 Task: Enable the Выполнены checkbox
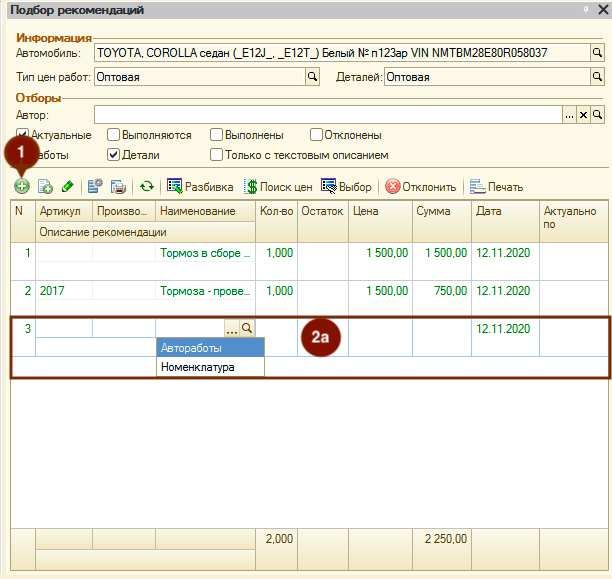[216, 135]
